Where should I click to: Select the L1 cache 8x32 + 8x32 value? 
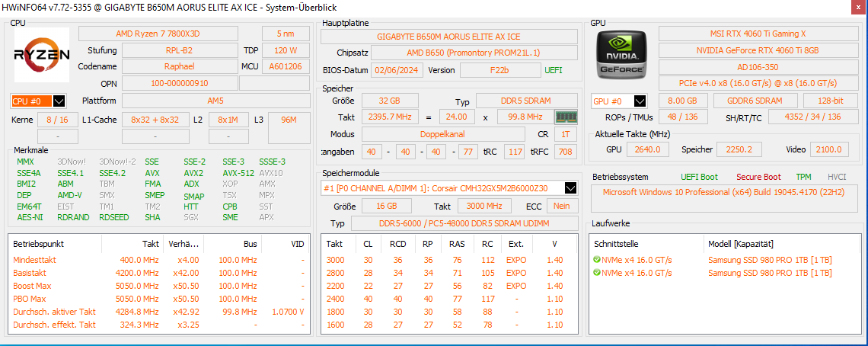(x=155, y=119)
